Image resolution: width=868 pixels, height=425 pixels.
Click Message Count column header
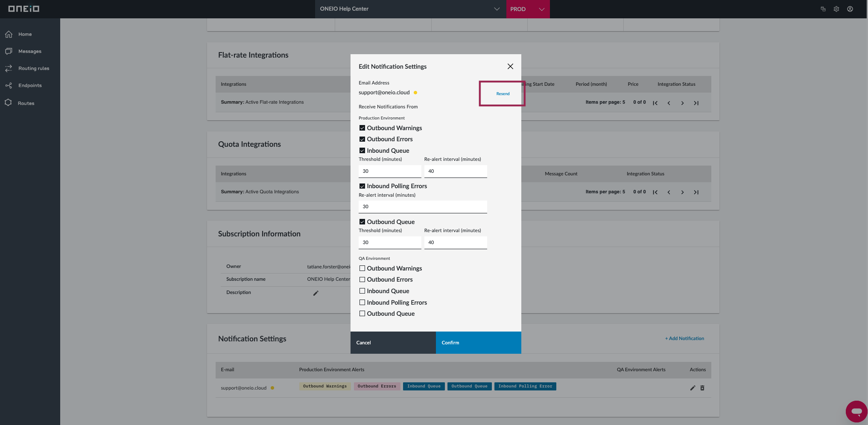pyautogui.click(x=561, y=174)
